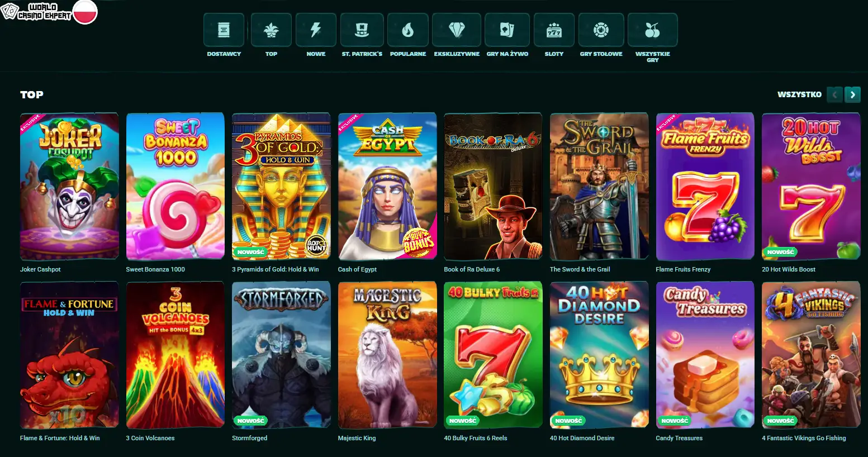Image resolution: width=868 pixels, height=457 pixels.
Task: Open the Flame Fruits Frenzy thumbnail
Action: click(x=705, y=187)
